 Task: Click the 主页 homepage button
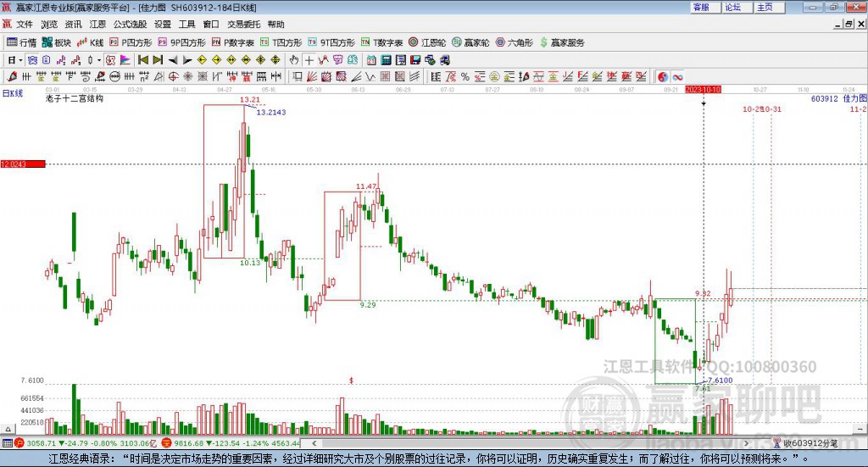point(770,7)
